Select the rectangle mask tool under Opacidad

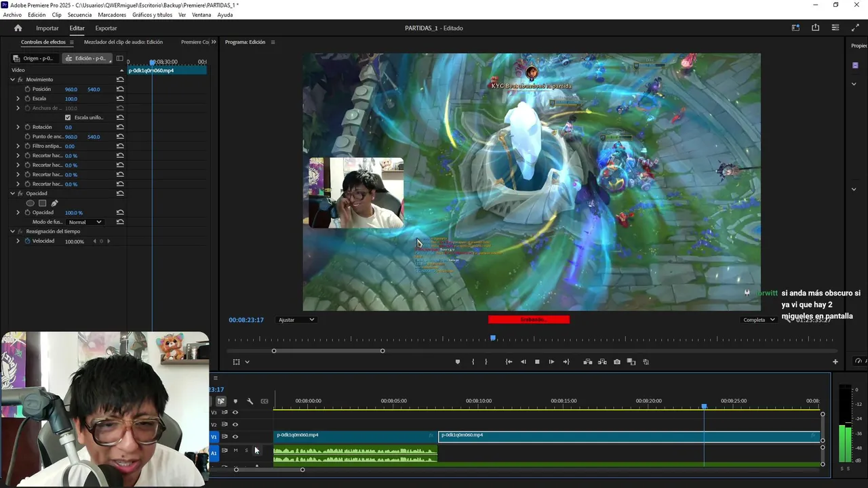pyautogui.click(x=42, y=203)
